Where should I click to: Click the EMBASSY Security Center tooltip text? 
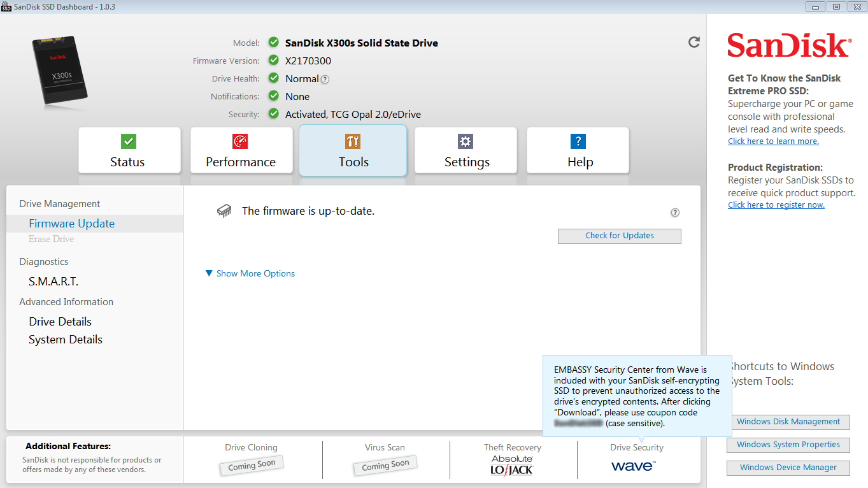(x=637, y=396)
